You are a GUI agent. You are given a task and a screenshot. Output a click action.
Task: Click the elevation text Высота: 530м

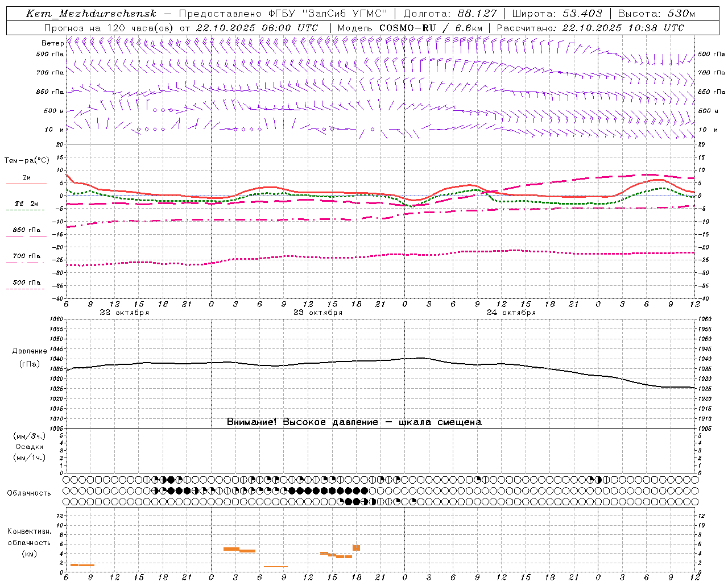(656, 14)
